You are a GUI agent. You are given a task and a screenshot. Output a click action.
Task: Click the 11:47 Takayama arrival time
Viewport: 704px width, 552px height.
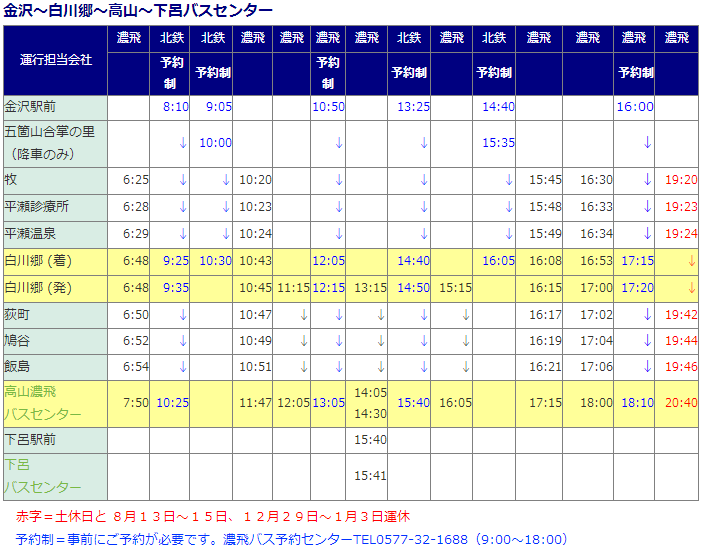255,402
